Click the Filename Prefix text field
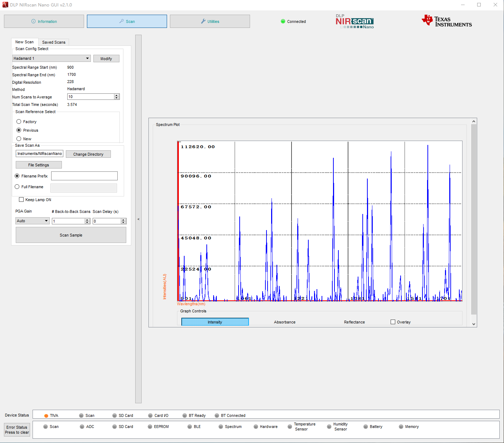This screenshot has height=443, width=504. (84, 176)
